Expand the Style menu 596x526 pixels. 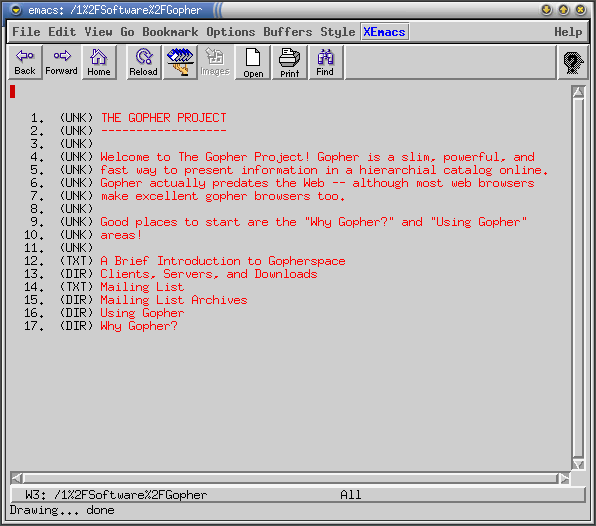point(338,32)
